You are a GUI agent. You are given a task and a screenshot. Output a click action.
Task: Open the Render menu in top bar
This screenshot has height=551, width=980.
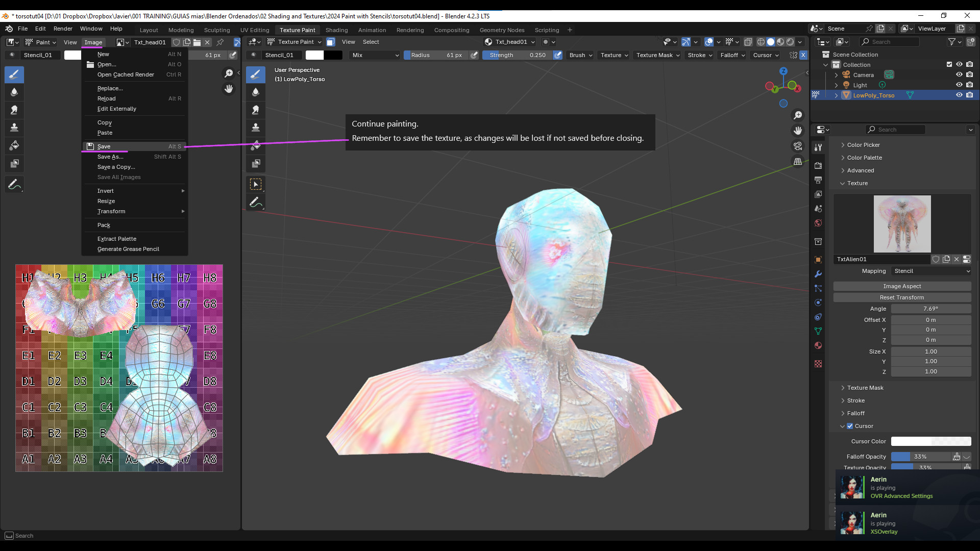pos(63,29)
